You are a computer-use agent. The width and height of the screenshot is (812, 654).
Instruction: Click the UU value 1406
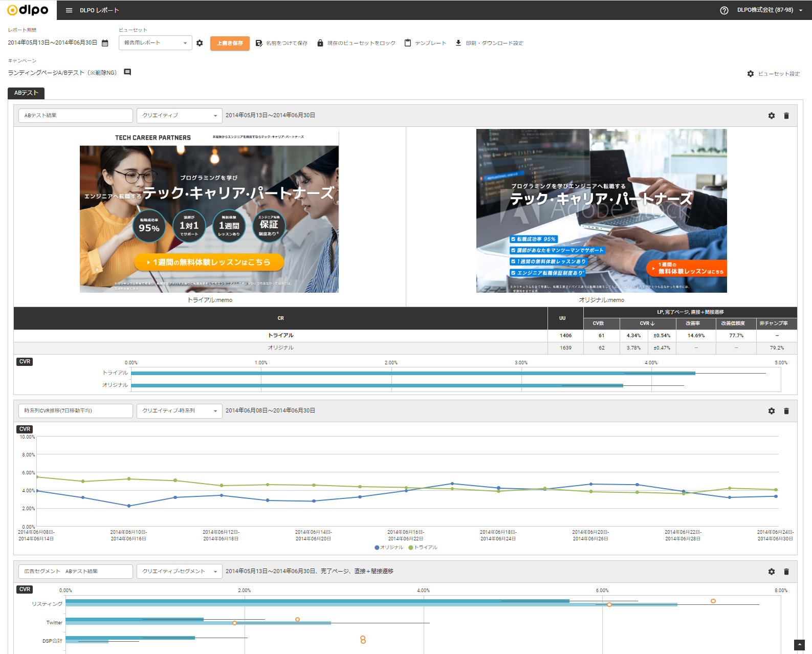[566, 336]
